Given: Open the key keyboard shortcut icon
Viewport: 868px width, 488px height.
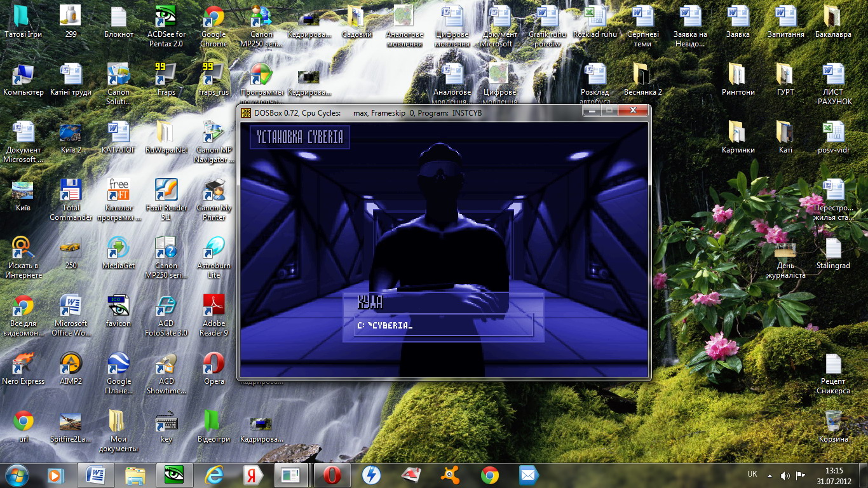Looking at the screenshot, I should pos(166,426).
